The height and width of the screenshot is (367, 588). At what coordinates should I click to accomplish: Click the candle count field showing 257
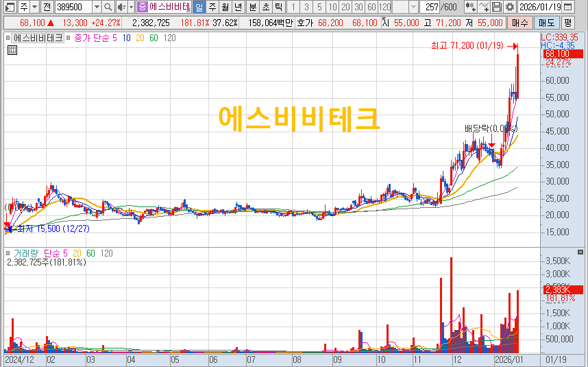[430, 7]
